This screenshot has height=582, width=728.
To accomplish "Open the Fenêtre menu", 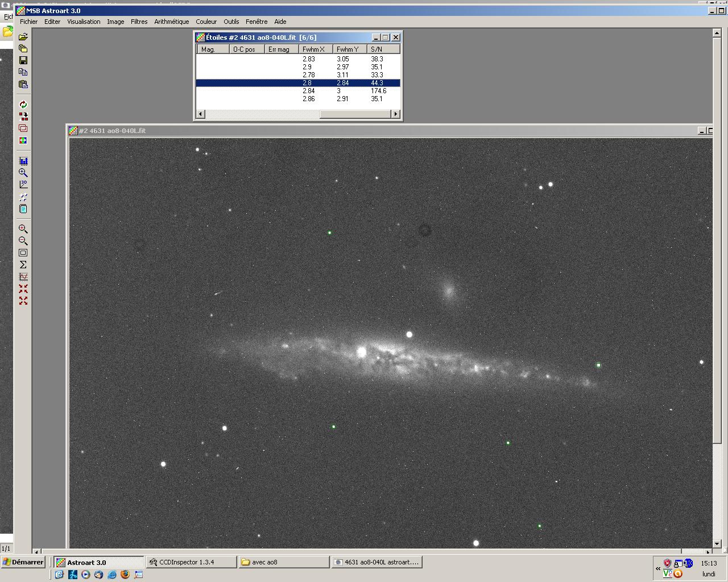I will click(x=257, y=22).
